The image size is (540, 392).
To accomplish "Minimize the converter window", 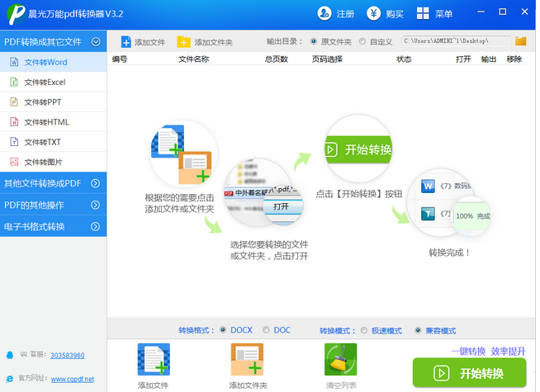I will click(x=481, y=12).
